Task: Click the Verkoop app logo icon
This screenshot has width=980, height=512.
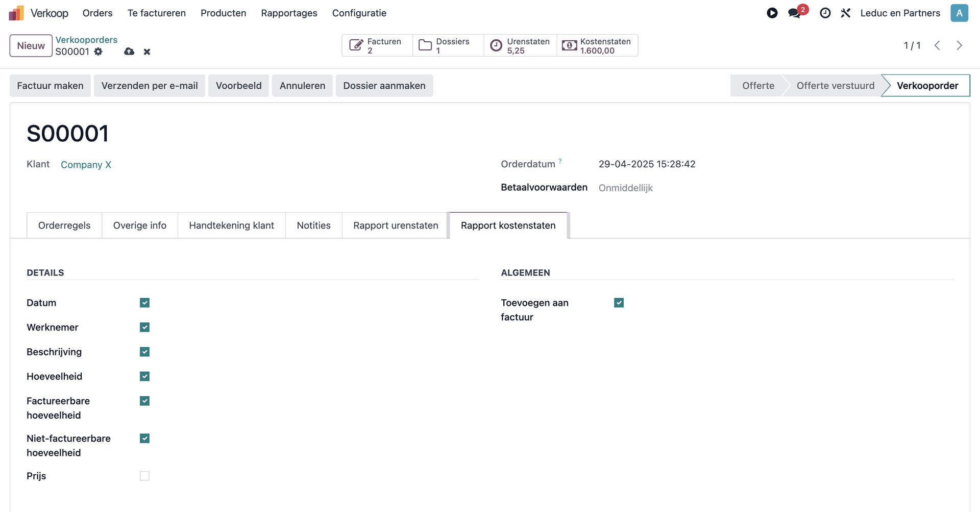Action: pos(16,13)
